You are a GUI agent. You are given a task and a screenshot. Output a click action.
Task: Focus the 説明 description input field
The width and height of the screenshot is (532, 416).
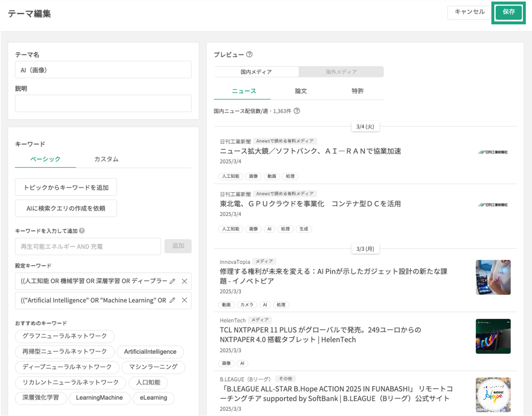(x=103, y=103)
